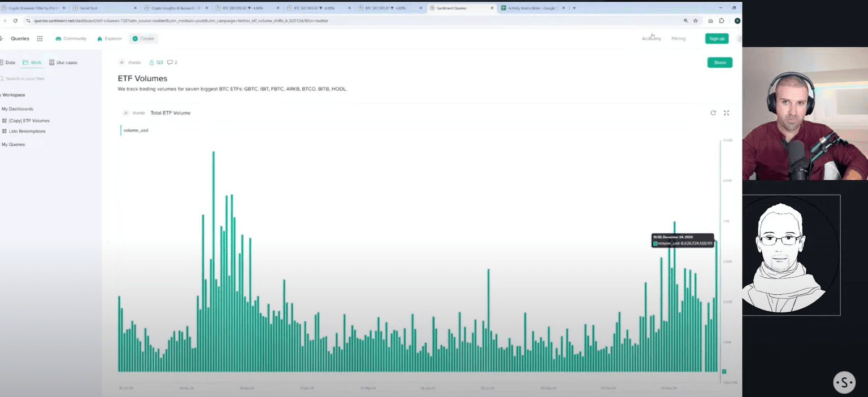Switch to the Data tab in sidebar

[8, 62]
